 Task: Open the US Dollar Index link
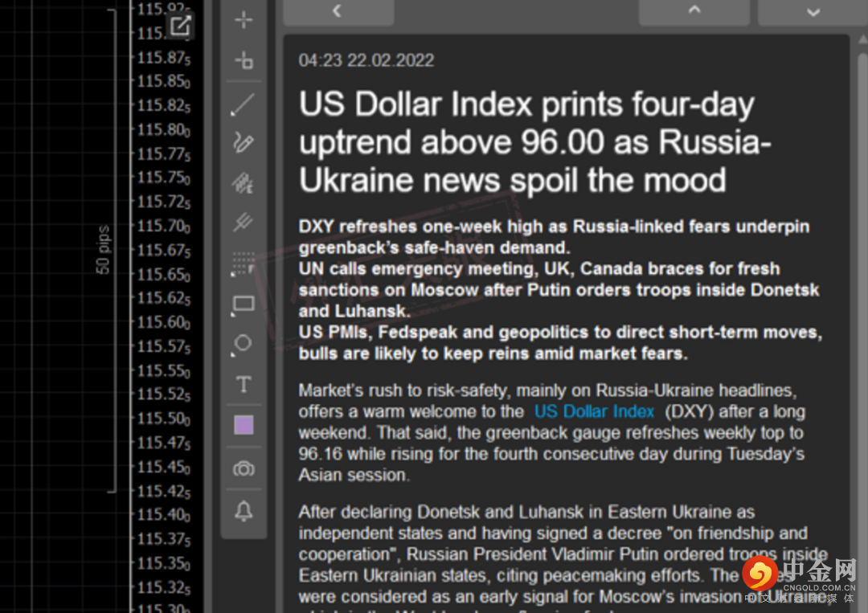point(594,411)
